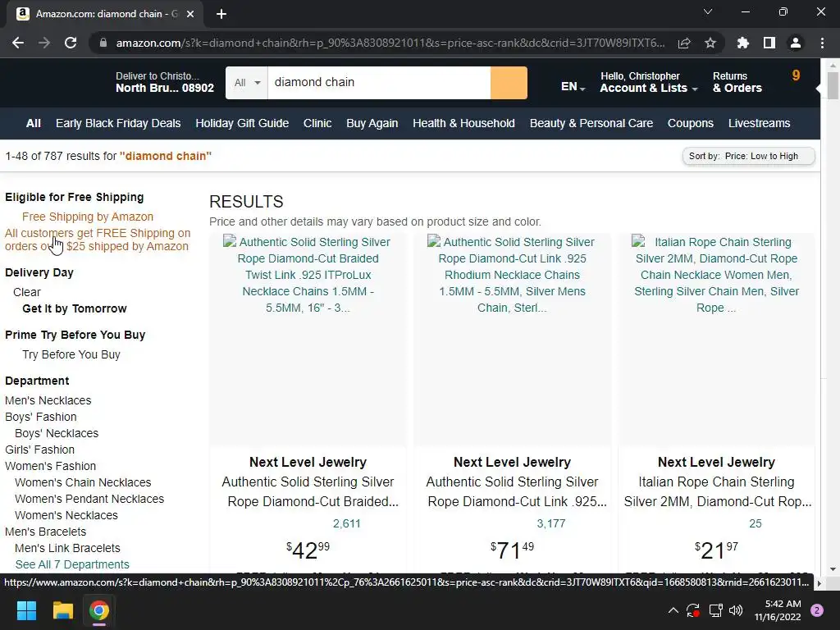Select All in navigation bar
The height and width of the screenshot is (630, 840).
(x=33, y=123)
